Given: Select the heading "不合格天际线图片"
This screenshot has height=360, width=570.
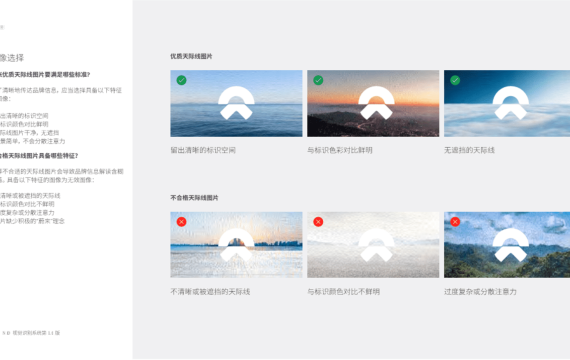Looking at the screenshot, I should 194,198.
